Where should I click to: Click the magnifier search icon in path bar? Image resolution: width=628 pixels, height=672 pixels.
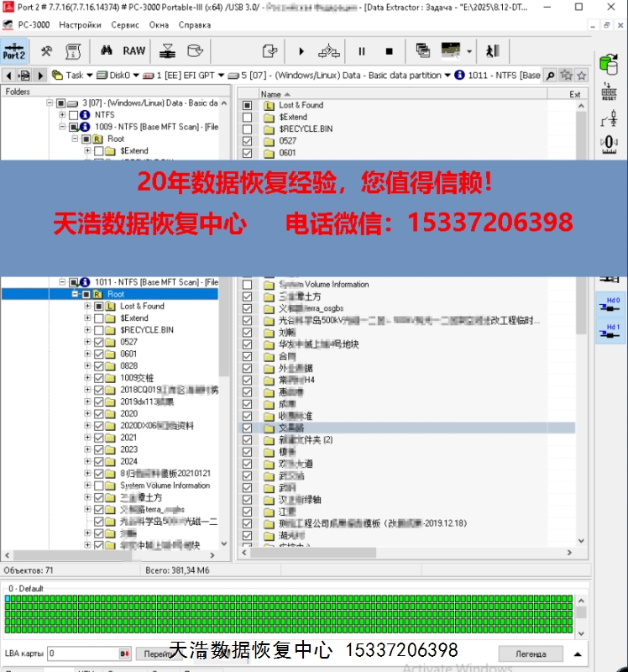click(551, 75)
